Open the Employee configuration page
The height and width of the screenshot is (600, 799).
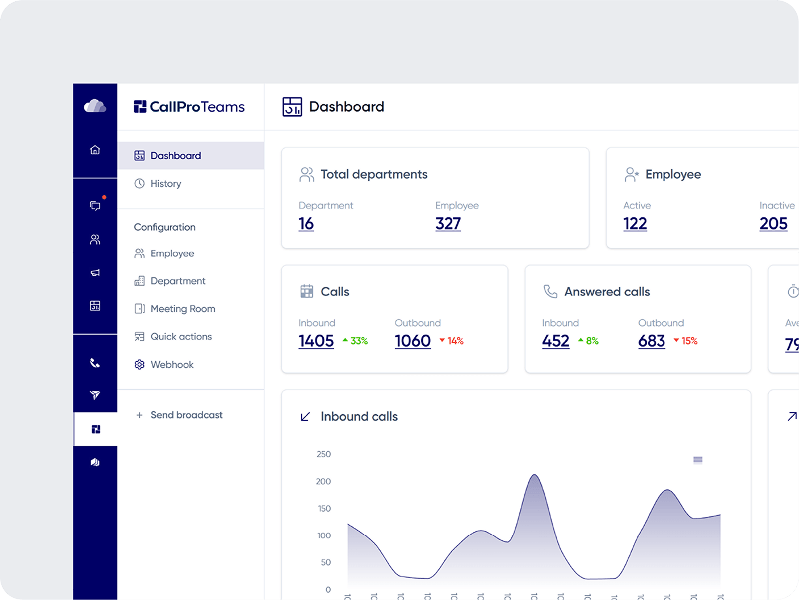coord(191,253)
